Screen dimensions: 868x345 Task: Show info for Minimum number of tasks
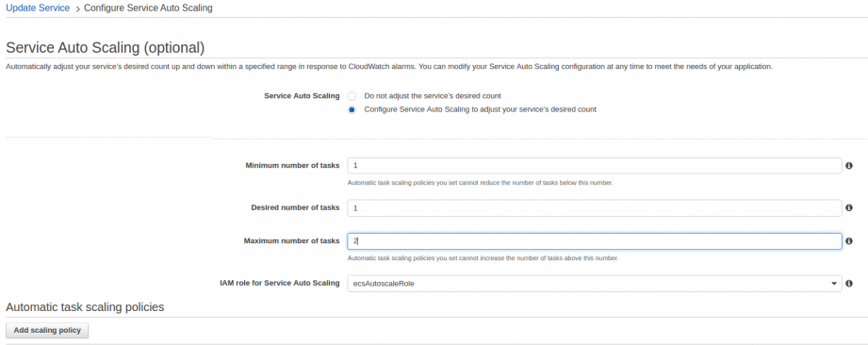pyautogui.click(x=849, y=166)
